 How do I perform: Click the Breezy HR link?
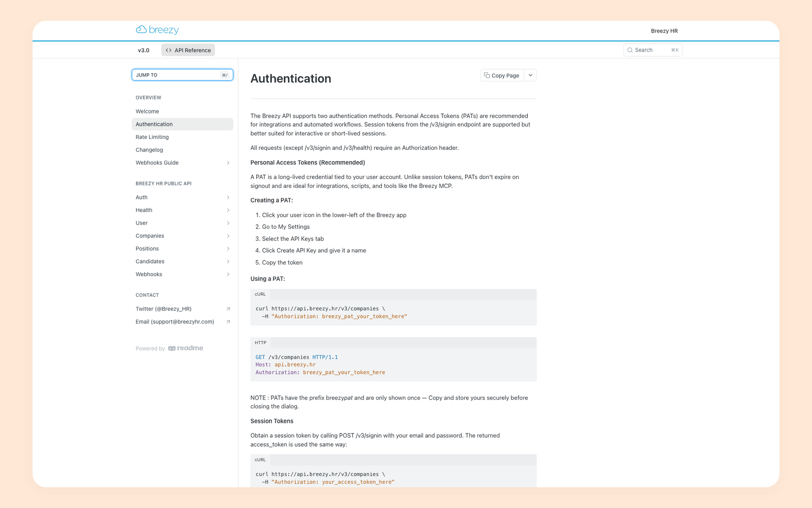point(664,31)
